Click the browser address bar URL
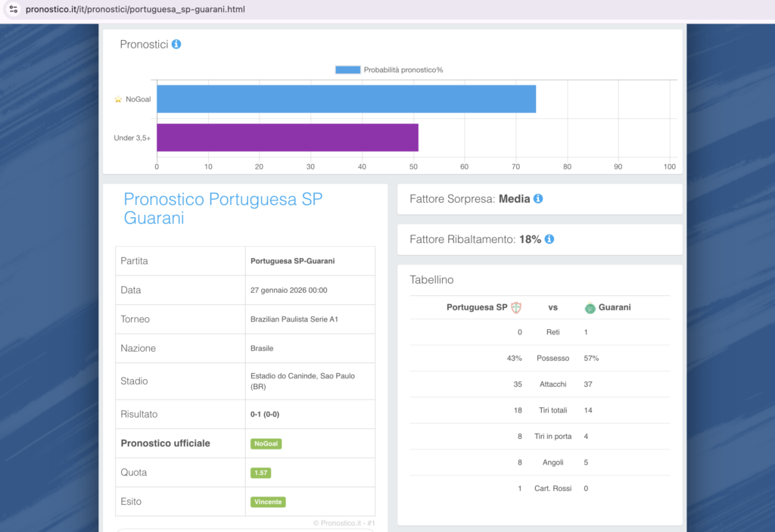This screenshot has width=775, height=532. [x=135, y=10]
